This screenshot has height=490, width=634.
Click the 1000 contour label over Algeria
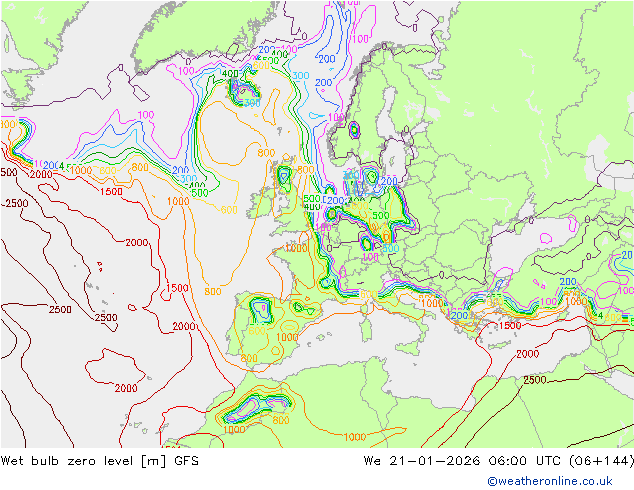[x=355, y=437]
